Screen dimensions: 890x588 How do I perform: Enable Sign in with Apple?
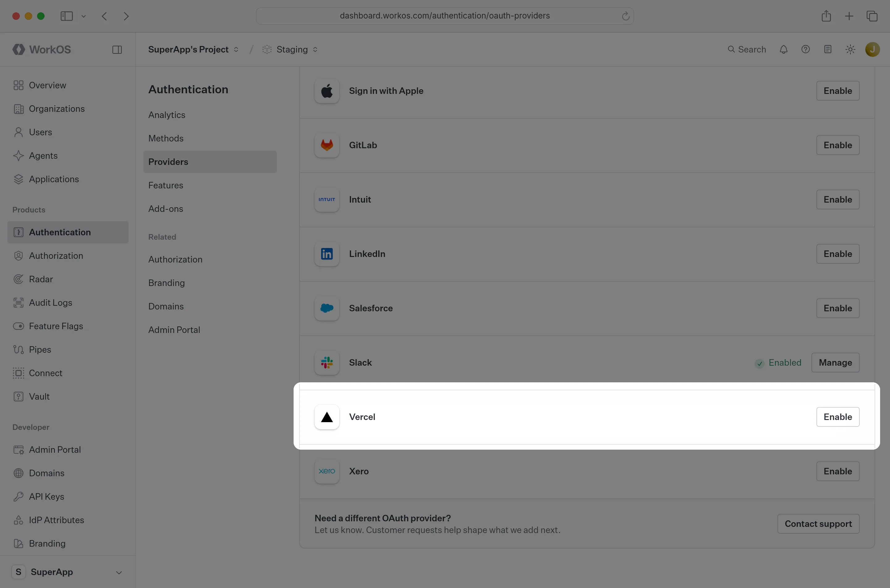(838, 91)
